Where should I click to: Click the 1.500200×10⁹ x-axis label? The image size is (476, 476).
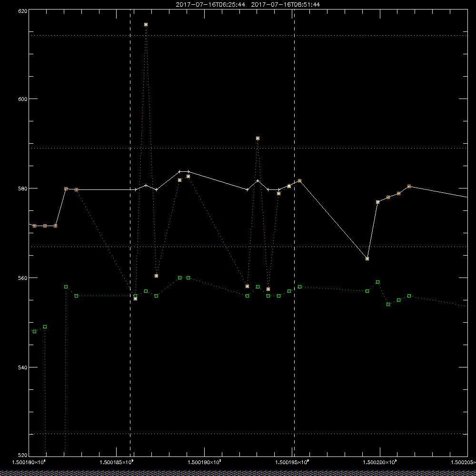(x=380, y=462)
